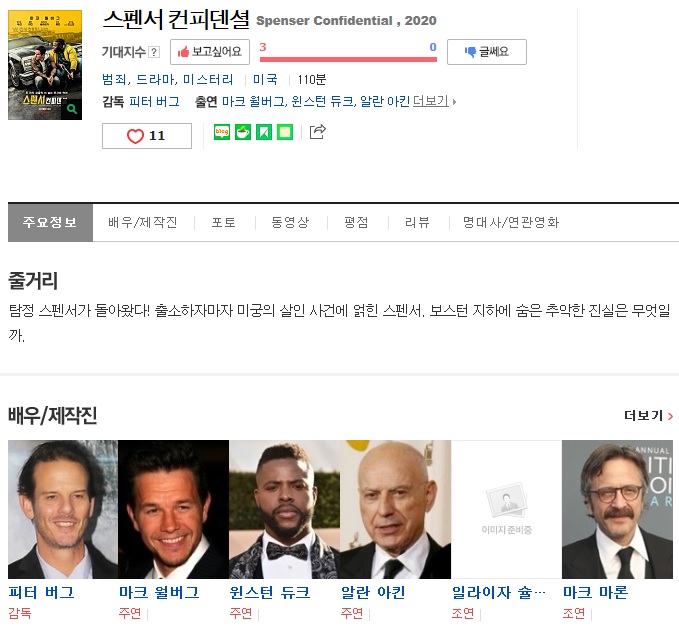Share via the green blog icon
Image resolution: width=679 pixels, height=636 pixels.
pyautogui.click(x=222, y=132)
